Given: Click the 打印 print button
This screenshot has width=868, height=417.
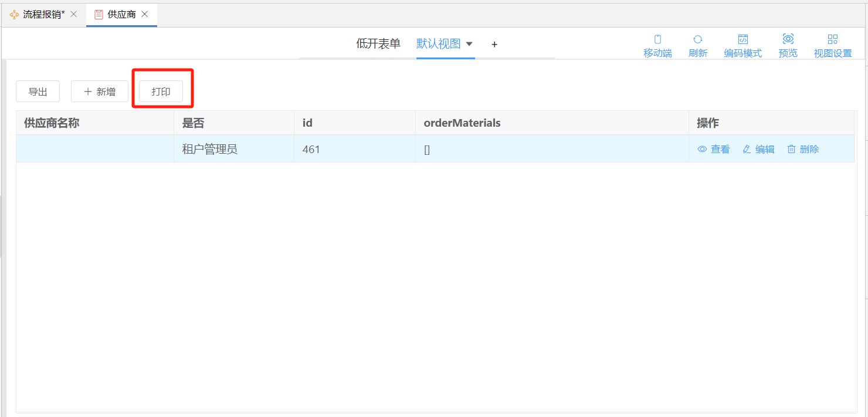Looking at the screenshot, I should click(x=161, y=91).
